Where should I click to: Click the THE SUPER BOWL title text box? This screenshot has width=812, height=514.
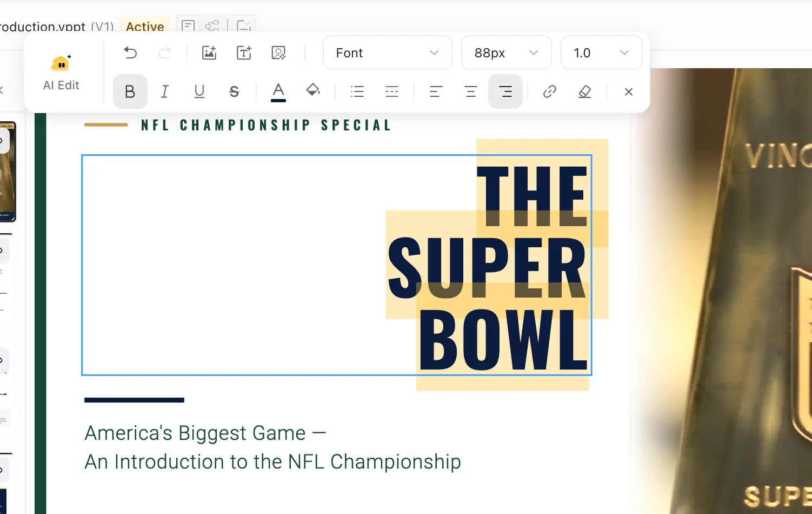pyautogui.click(x=337, y=265)
